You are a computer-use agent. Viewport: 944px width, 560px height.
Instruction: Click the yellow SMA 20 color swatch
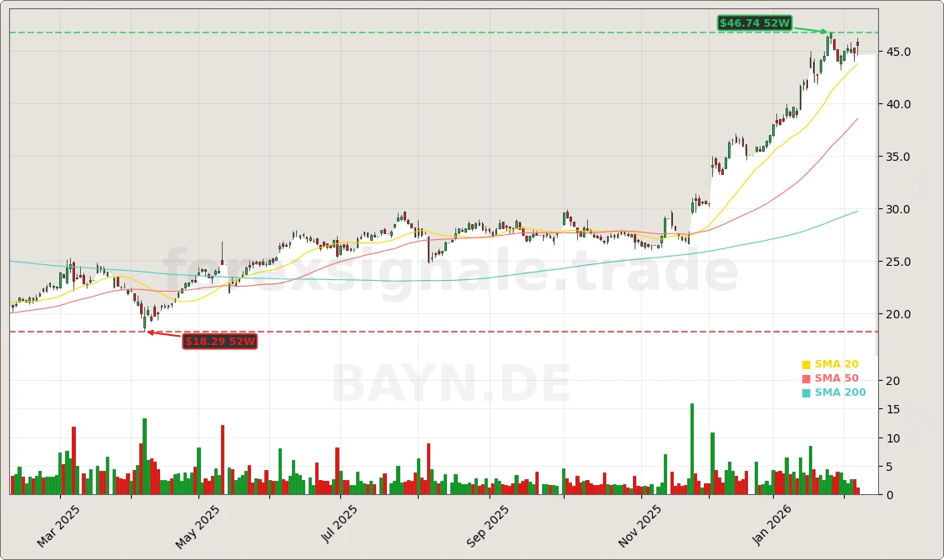[x=806, y=364]
